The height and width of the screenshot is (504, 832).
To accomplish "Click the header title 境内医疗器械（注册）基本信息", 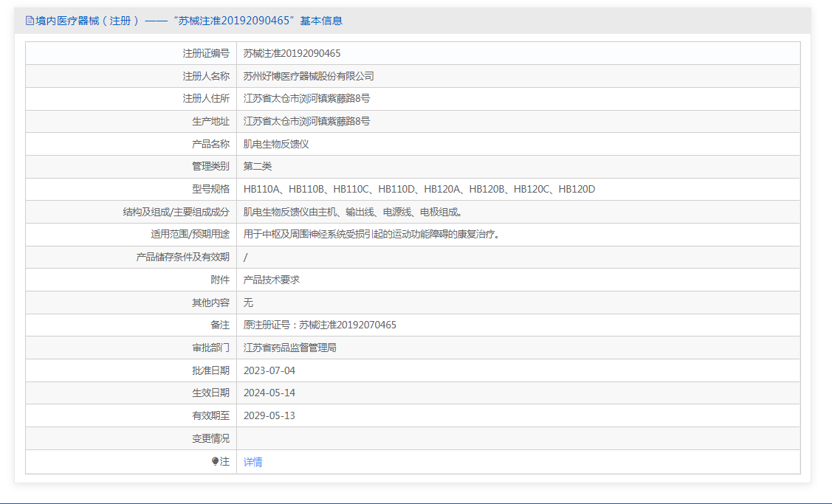I will pyautogui.click(x=189, y=21).
